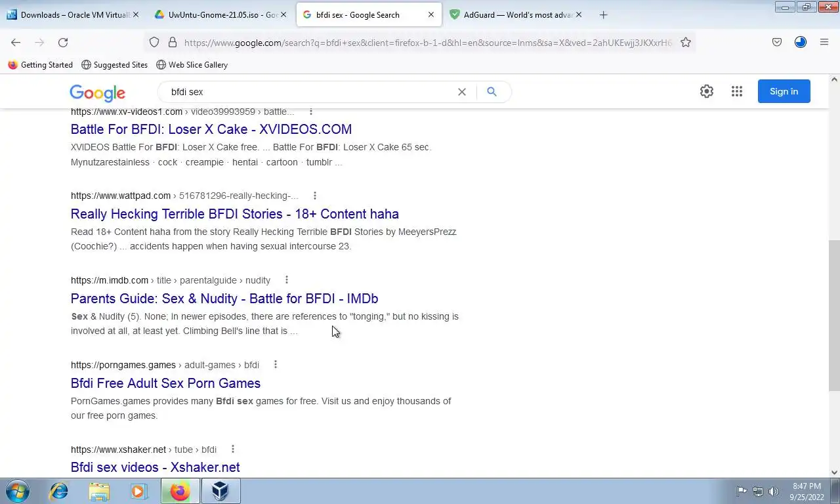Open the Action Center flag icon
The width and height of the screenshot is (840, 504).
(x=742, y=491)
